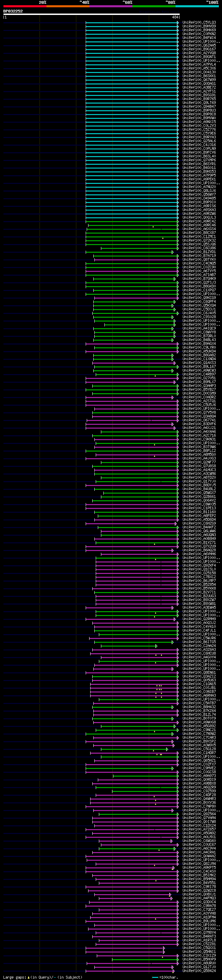Image resolution: width=222 pixels, height=980 pixels.
Task: Select hit label UniRef100_A5UKD4
Action: tap(199, 351)
